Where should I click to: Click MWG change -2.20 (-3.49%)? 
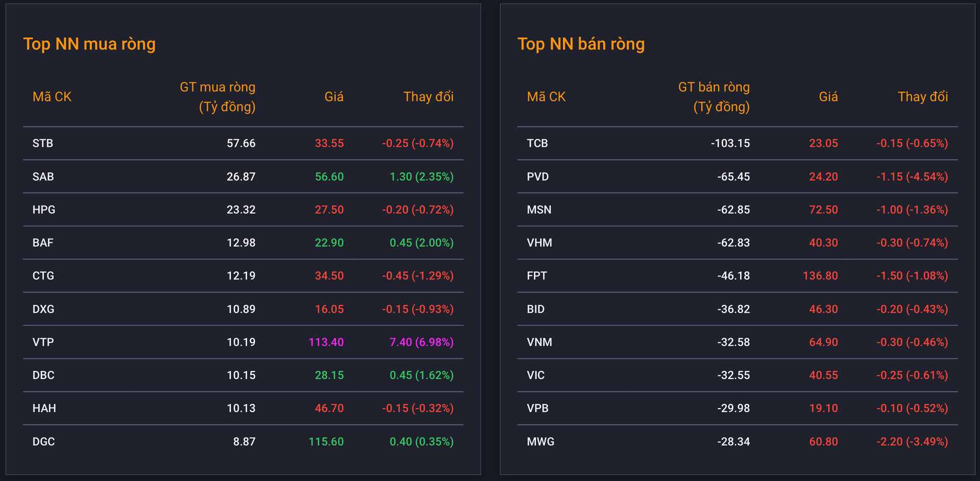(x=912, y=442)
